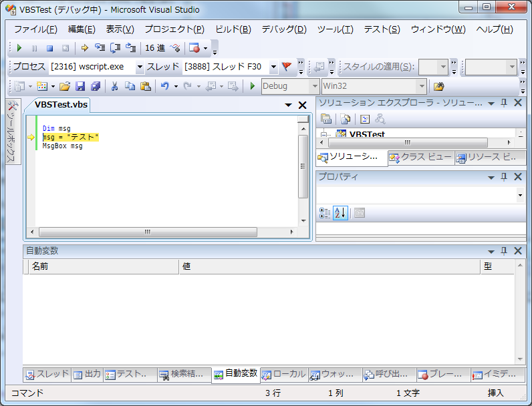This screenshot has height=406, width=532.
Task: Switch to the クラス ビュー tab
Action: point(422,157)
